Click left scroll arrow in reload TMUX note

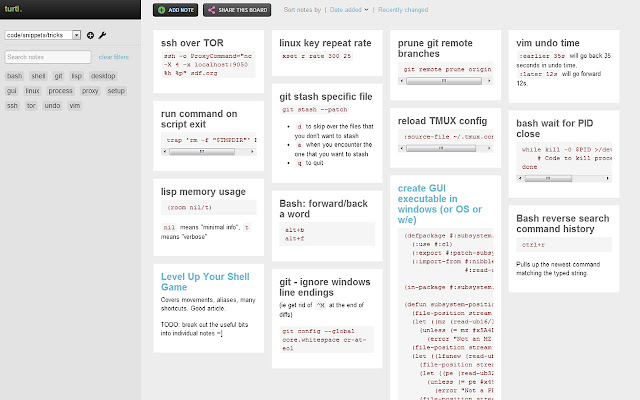pos(402,148)
